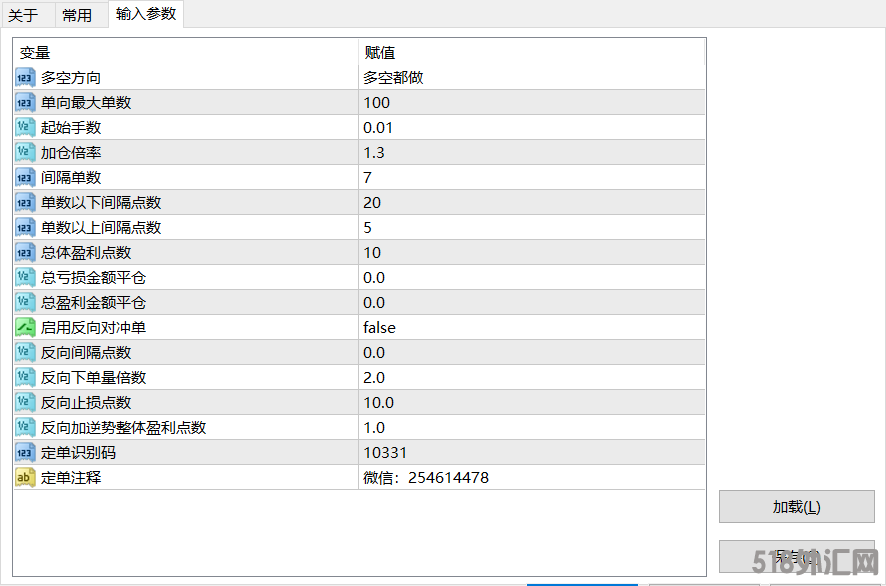
Task: Click the boolean icon beside 启用反向对冲单
Action: [x=26, y=328]
